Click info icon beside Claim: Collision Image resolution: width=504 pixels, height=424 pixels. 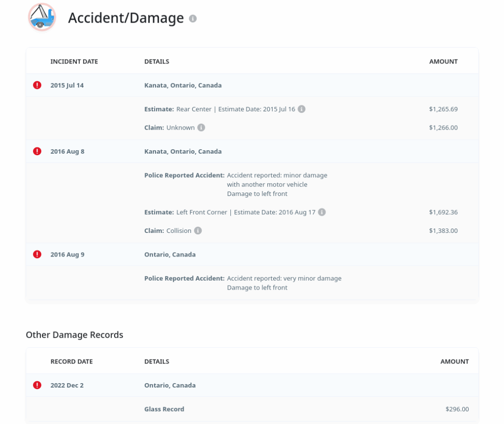point(198,230)
